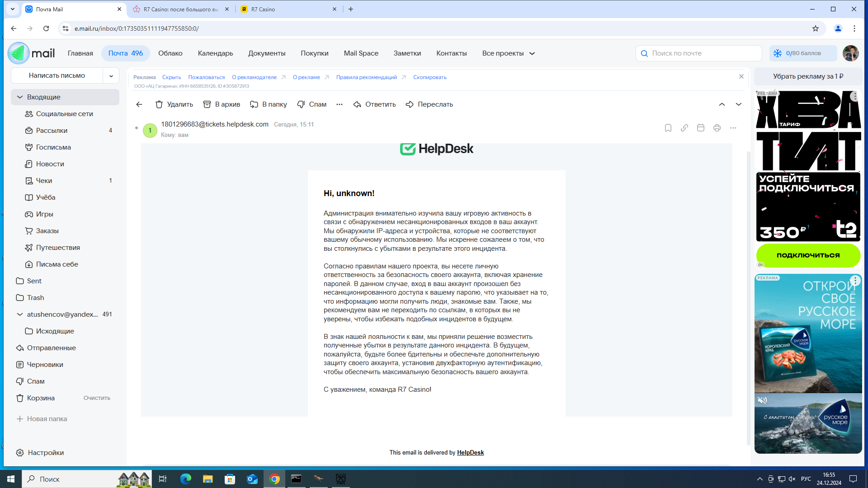This screenshot has width=868, height=488.
Task: Open the Chrome tab search dropdown
Action: point(13,9)
